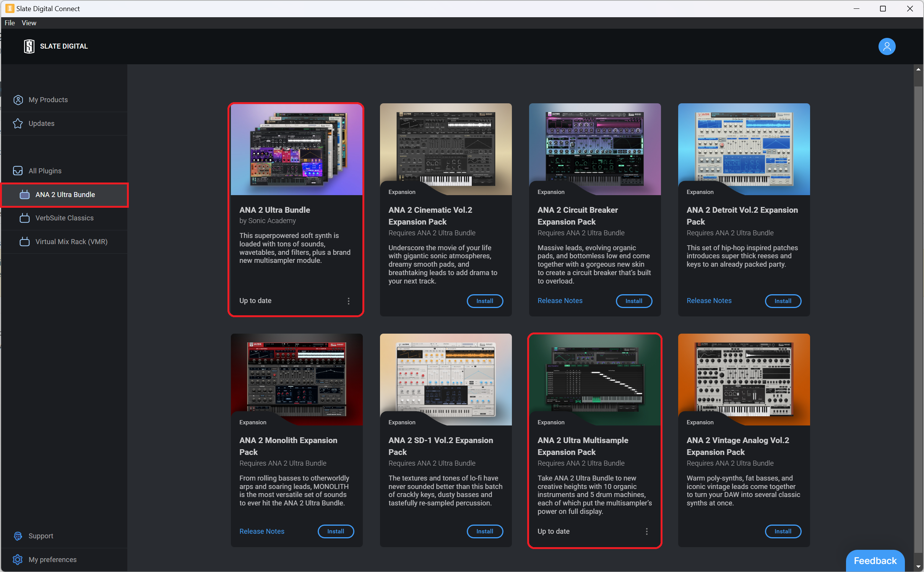Click the Support headset icon
The width and height of the screenshot is (924, 572).
[x=18, y=536]
